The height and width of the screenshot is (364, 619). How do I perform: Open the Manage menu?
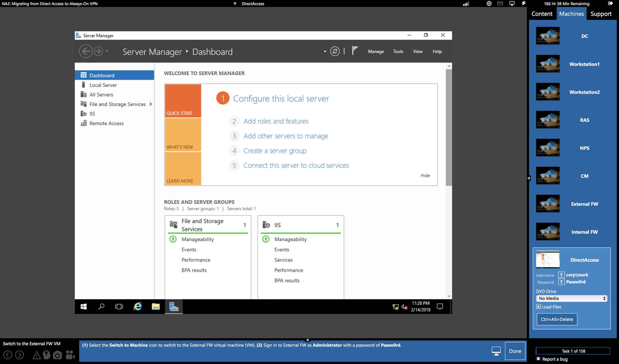pos(376,51)
